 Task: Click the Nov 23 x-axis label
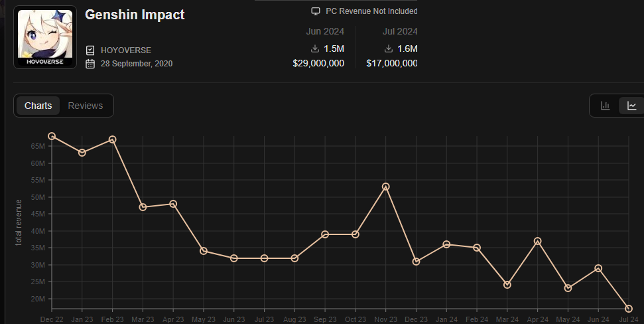(386, 319)
